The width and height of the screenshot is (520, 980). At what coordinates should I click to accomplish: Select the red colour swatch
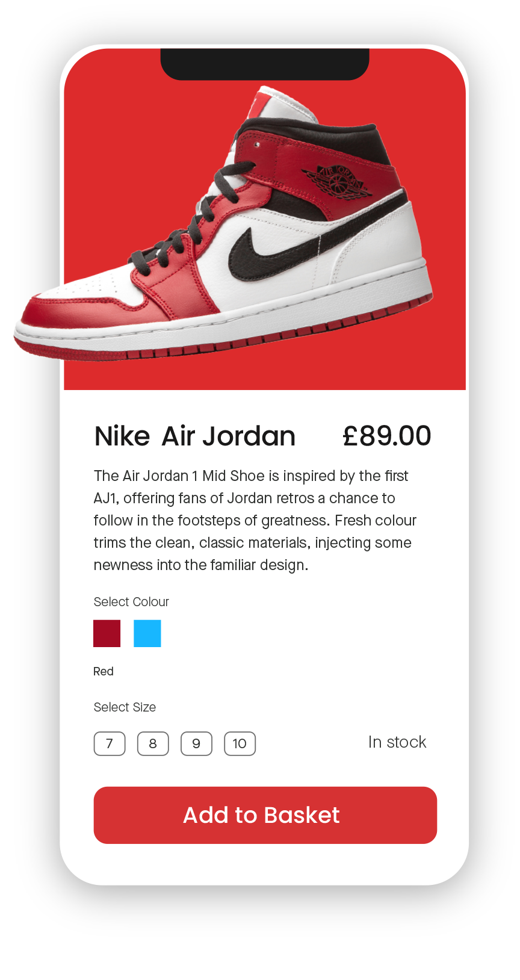coord(107,633)
